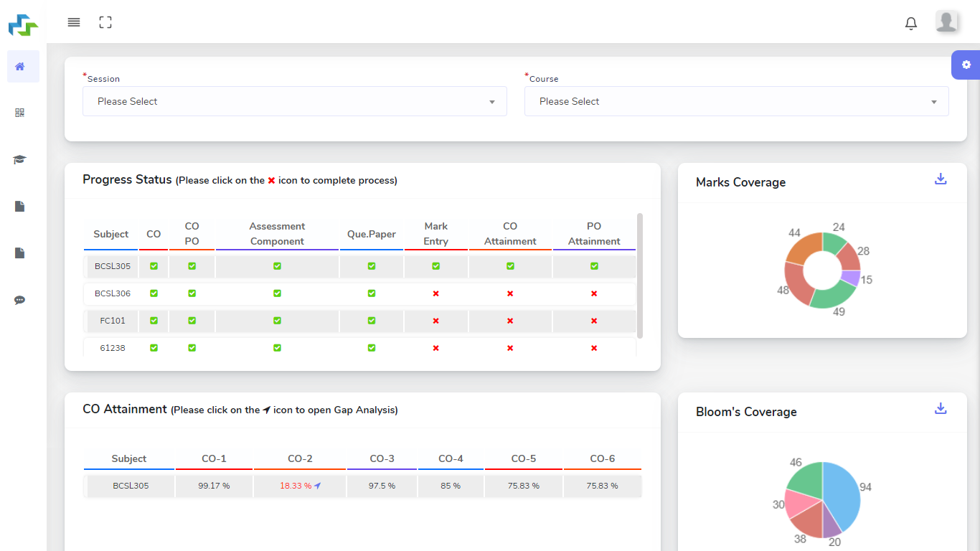Image resolution: width=980 pixels, height=551 pixels.
Task: Open the chat bubble sidebar item
Action: click(20, 300)
